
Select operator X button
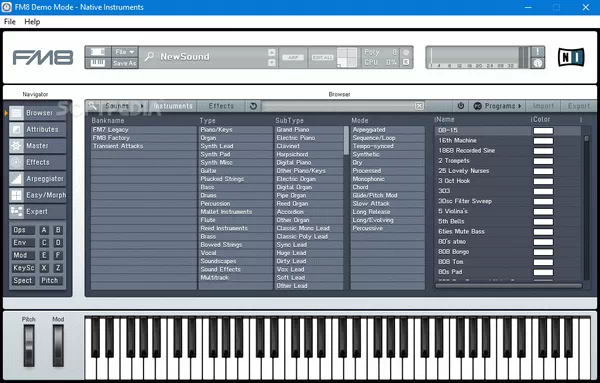coord(44,268)
